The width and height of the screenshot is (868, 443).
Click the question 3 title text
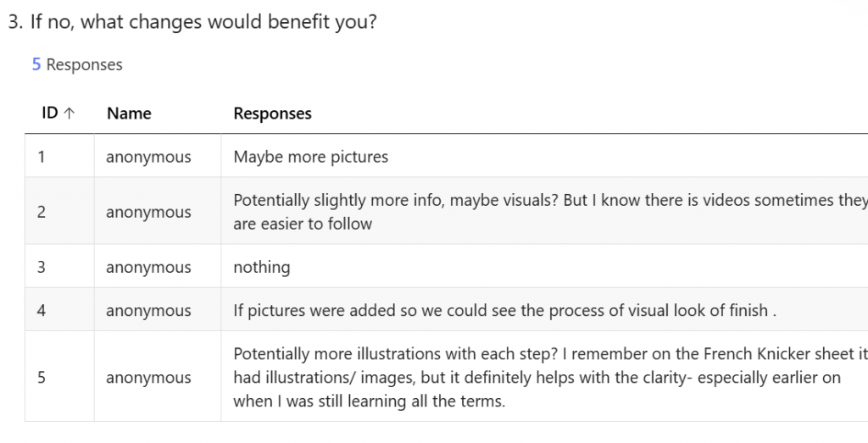(x=192, y=22)
